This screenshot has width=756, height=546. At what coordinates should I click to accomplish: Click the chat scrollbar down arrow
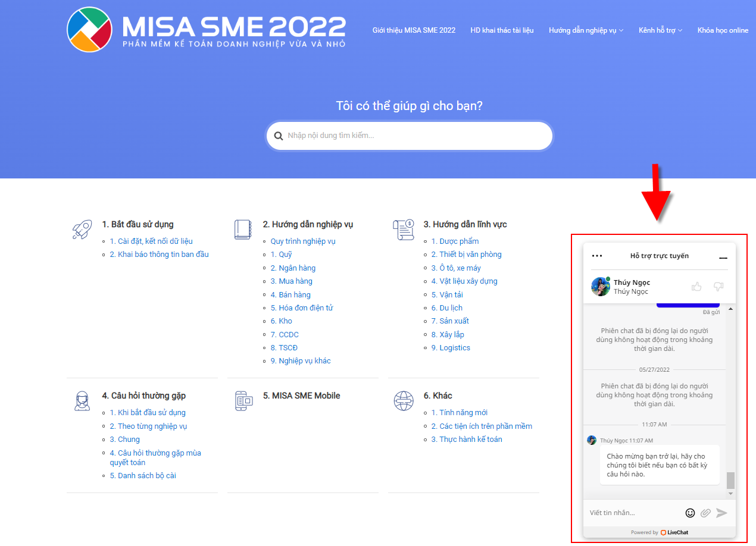click(730, 494)
